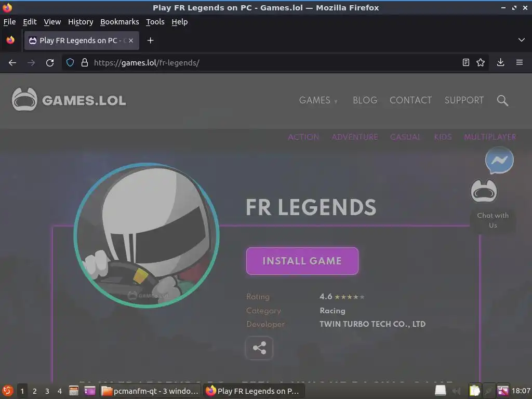Click the Chat with Us label
This screenshot has width=532, height=399.
(493, 220)
